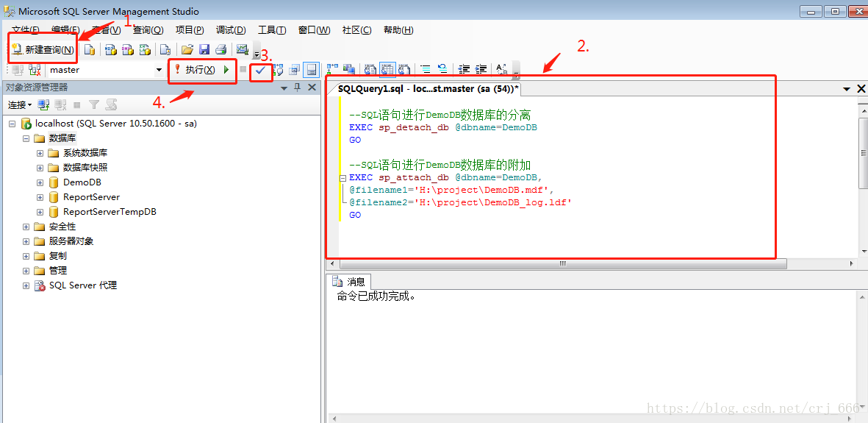Open the Activity Monitor icon
The width and height of the screenshot is (868, 423).
[242, 49]
